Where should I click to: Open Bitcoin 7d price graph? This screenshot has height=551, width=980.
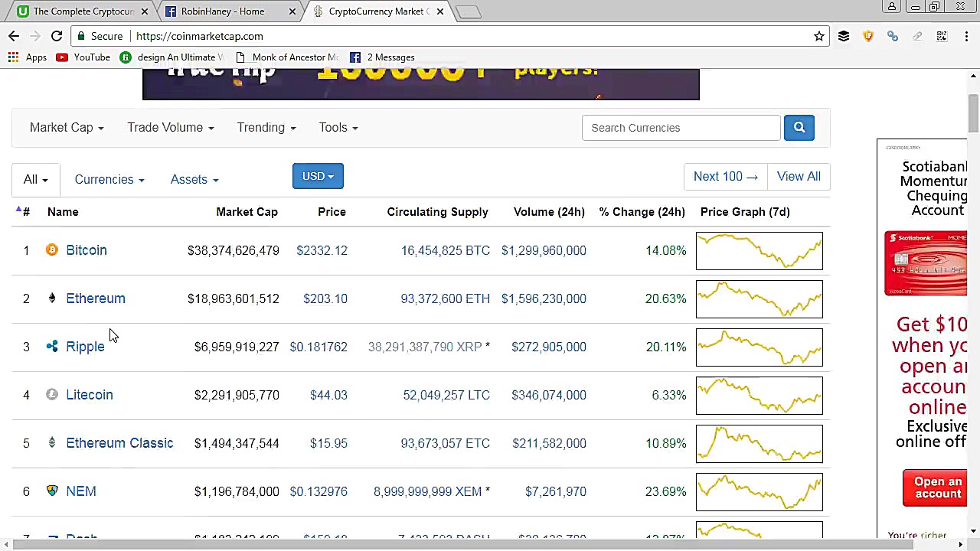click(x=759, y=251)
